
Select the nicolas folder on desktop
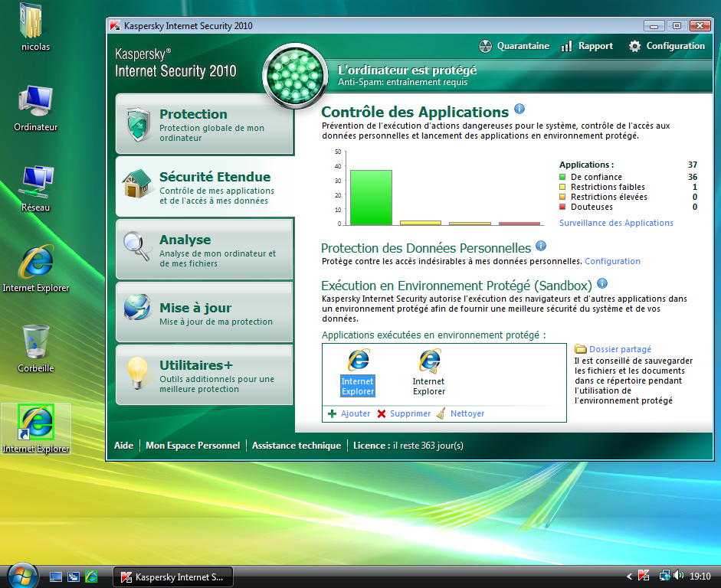click(35, 27)
